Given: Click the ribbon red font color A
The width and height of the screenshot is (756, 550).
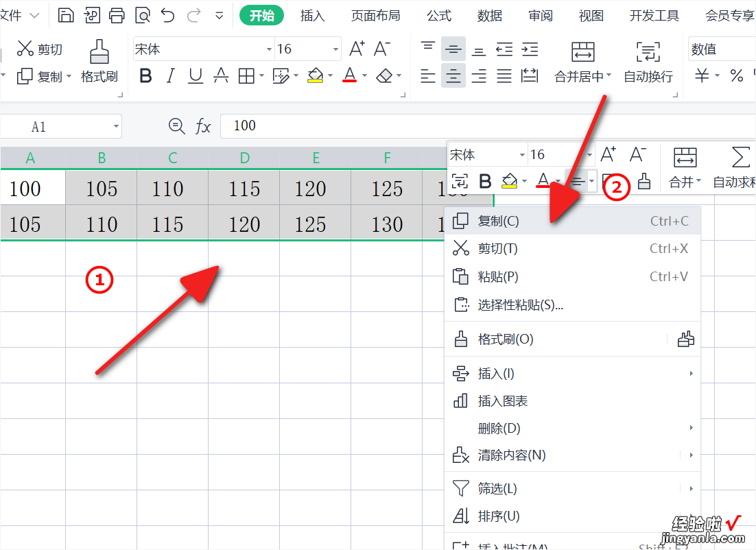Looking at the screenshot, I should tap(350, 75).
